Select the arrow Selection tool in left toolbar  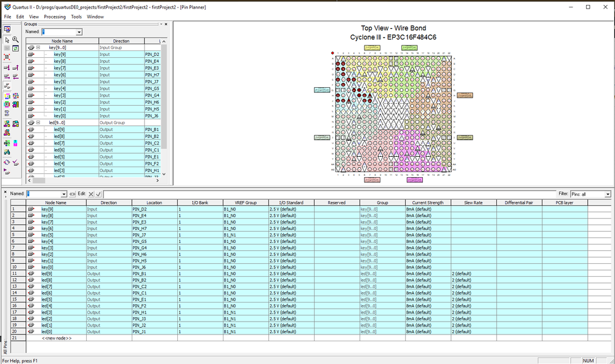point(7,40)
